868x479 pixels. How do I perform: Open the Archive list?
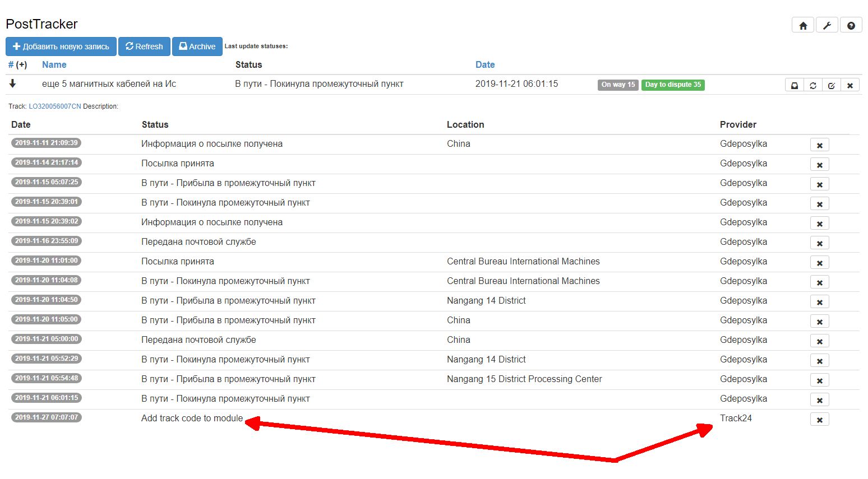(x=197, y=46)
